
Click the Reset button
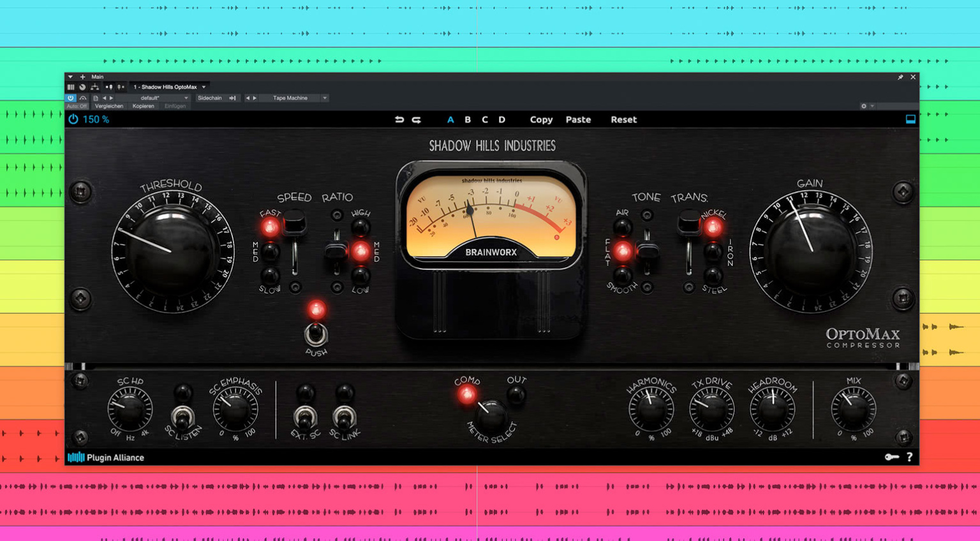[623, 119]
